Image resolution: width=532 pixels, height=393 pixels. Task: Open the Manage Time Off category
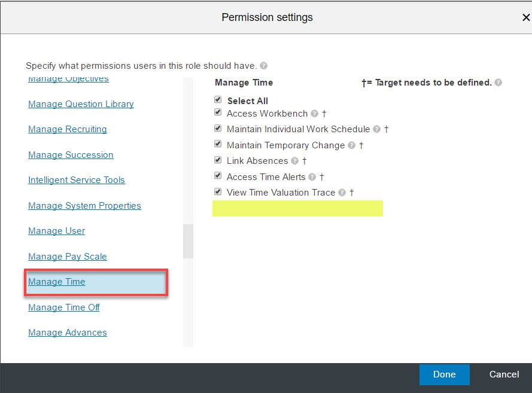point(64,307)
